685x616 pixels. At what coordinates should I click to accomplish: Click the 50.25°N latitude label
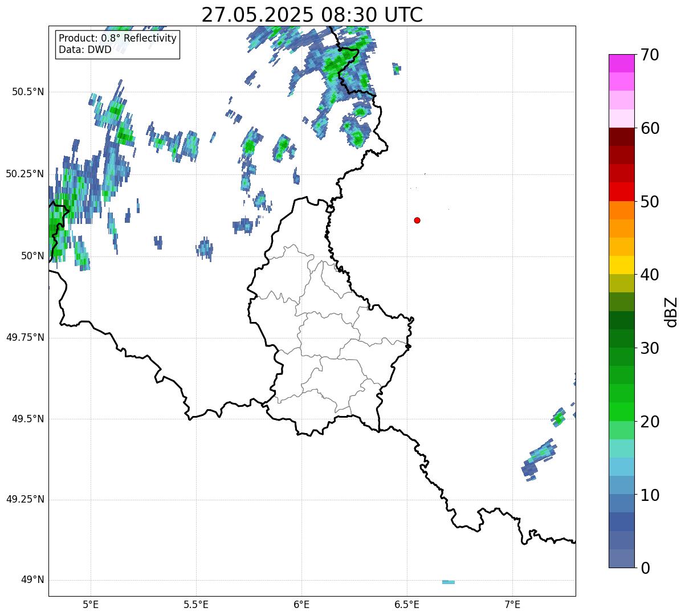25,174
